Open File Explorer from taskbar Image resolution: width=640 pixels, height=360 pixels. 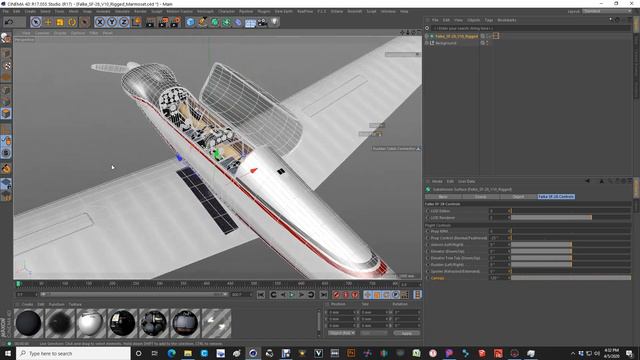[188, 353]
